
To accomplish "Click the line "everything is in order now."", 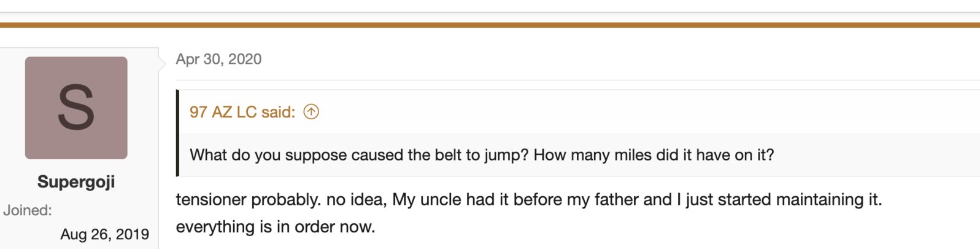I will click(x=276, y=227).
